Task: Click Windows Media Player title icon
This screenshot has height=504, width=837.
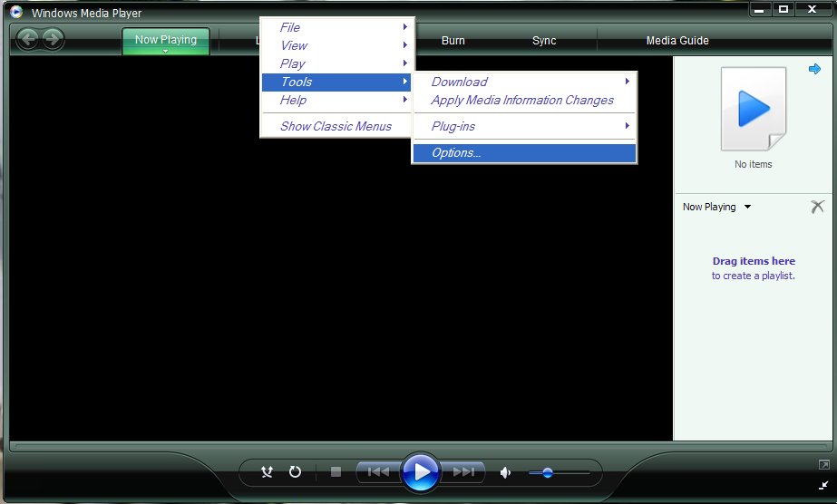Action: click(x=16, y=12)
